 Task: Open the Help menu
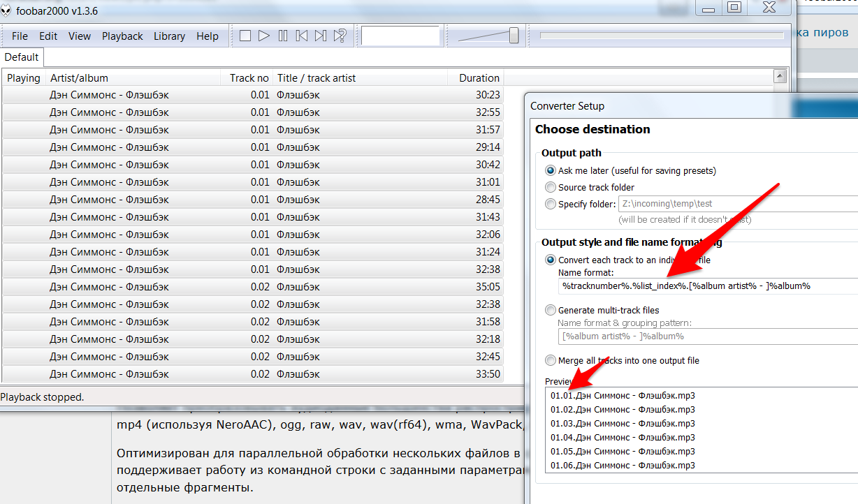click(208, 36)
